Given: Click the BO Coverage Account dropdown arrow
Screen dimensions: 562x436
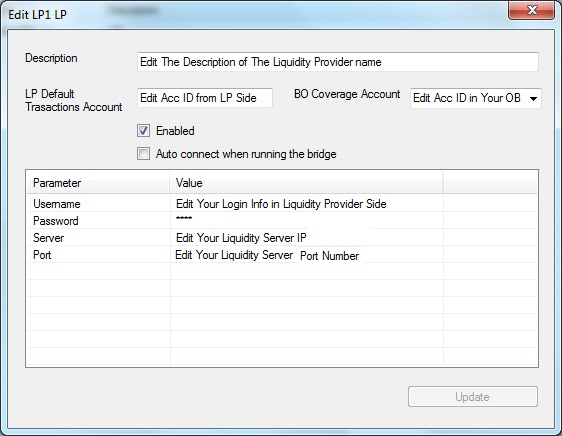Looking at the screenshot, I should tap(533, 98).
